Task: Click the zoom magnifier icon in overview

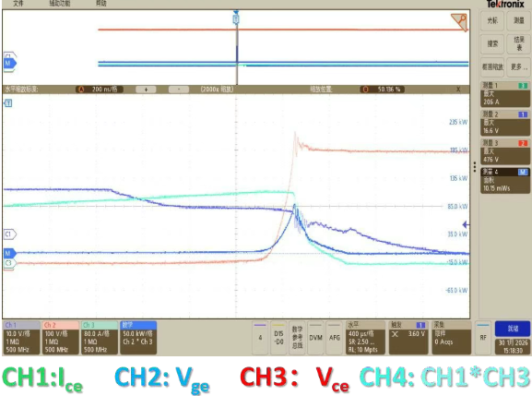Action: point(459,21)
